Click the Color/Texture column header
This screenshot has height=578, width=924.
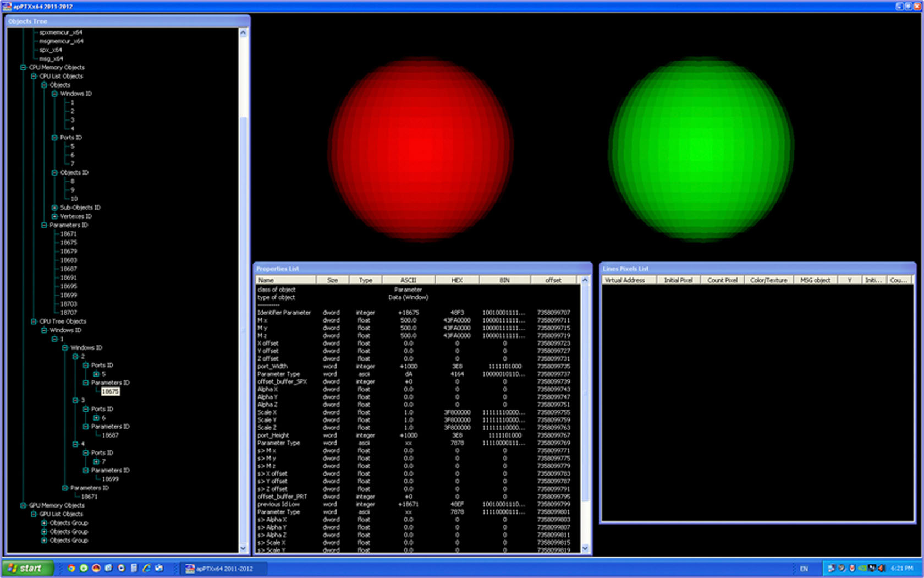pyautogui.click(x=768, y=280)
